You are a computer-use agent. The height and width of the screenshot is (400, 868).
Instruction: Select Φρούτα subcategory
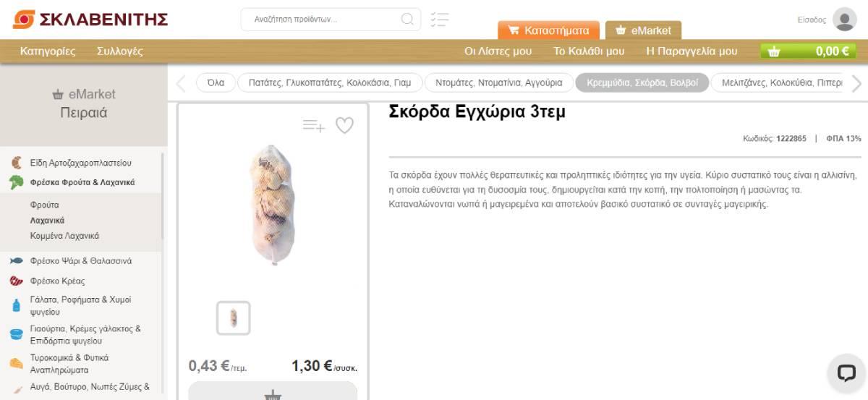click(x=45, y=205)
